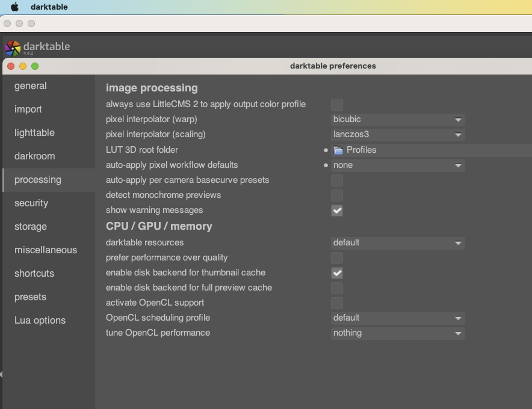Image resolution: width=532 pixels, height=409 pixels.
Task: Enable always use LittleCMS 2 checkbox
Action: tap(337, 105)
